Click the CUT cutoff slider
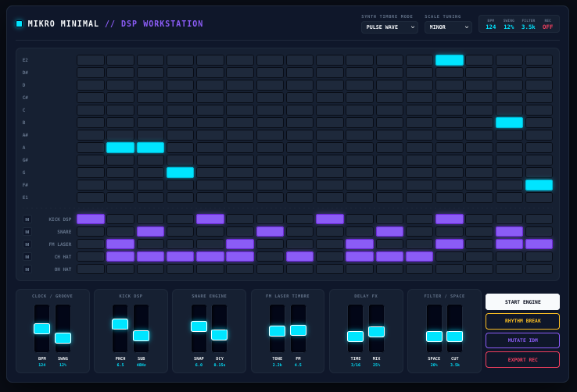The width and height of the screenshot is (577, 392). tap(455, 329)
